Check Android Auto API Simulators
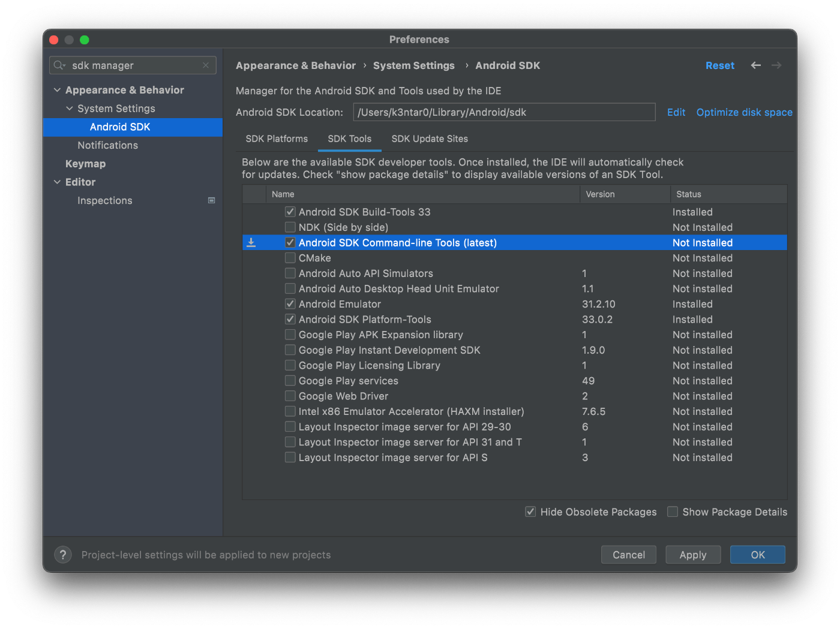Viewport: 840px width, 629px height. 290,273
